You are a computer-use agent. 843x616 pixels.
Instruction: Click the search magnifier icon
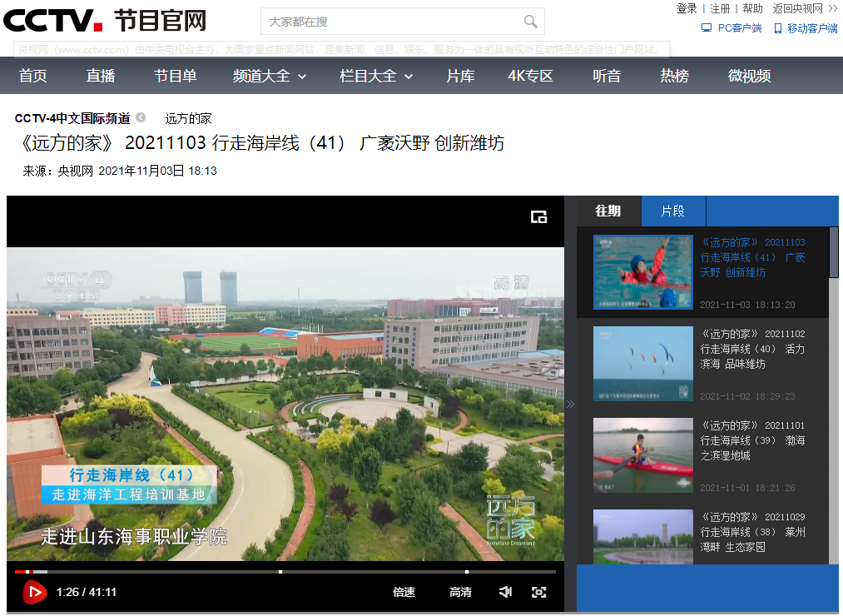530,22
